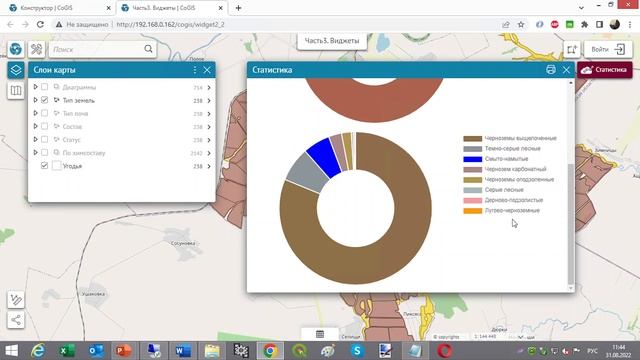This screenshot has height=360, width=640.
Task: Expand the Диаграммы layer tree
Action: (x=36, y=87)
